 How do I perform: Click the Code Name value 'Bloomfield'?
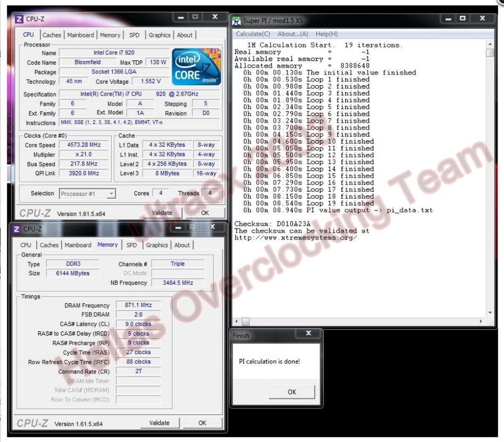(88, 62)
